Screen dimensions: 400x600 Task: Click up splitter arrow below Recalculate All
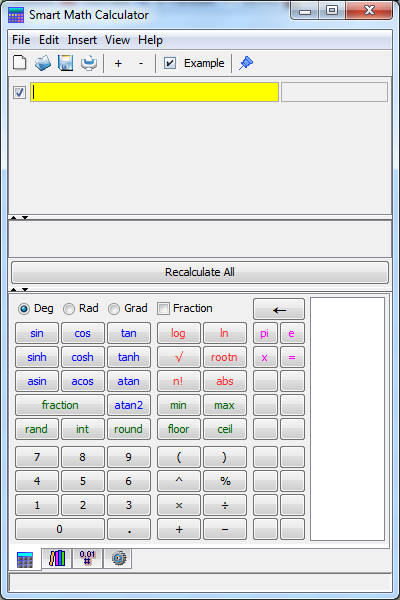tap(14, 290)
